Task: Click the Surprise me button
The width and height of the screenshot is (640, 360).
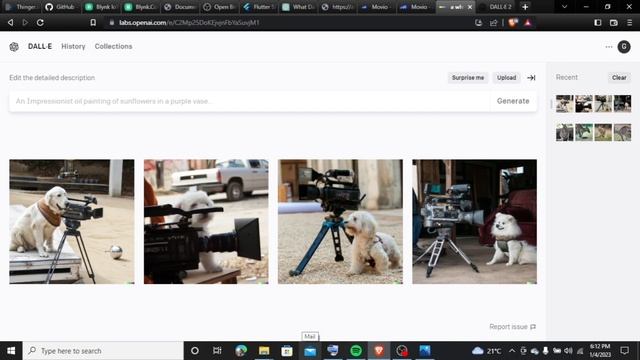Action: (x=468, y=78)
